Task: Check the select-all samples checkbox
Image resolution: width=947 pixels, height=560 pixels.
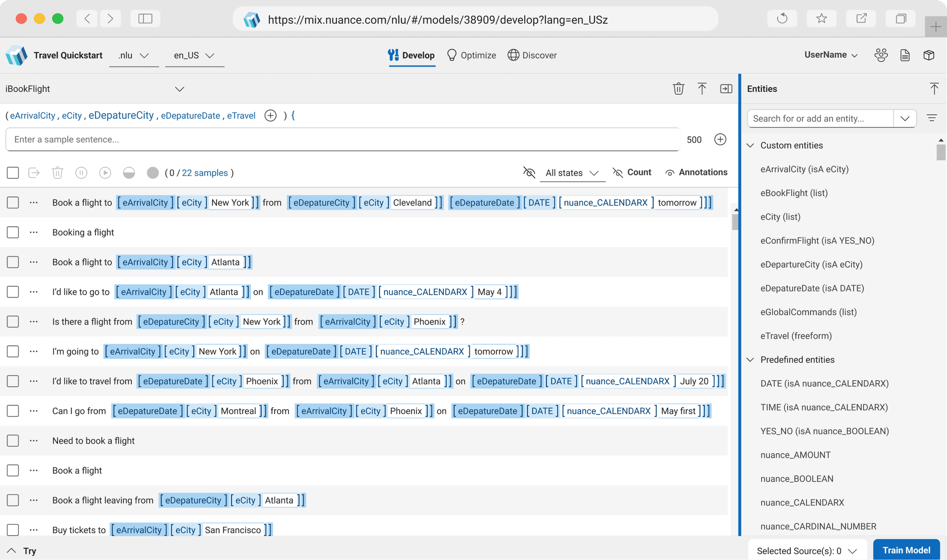Action: pos(13,173)
